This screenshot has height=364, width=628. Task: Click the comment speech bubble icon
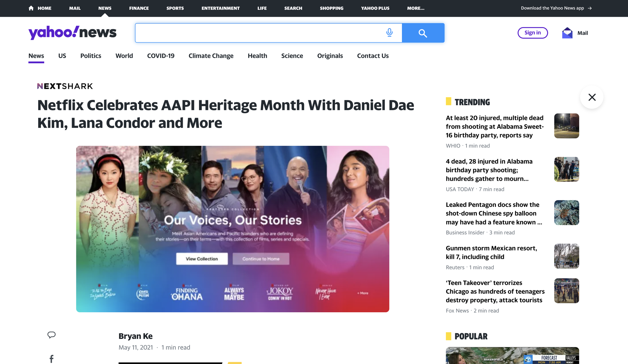[51, 335]
